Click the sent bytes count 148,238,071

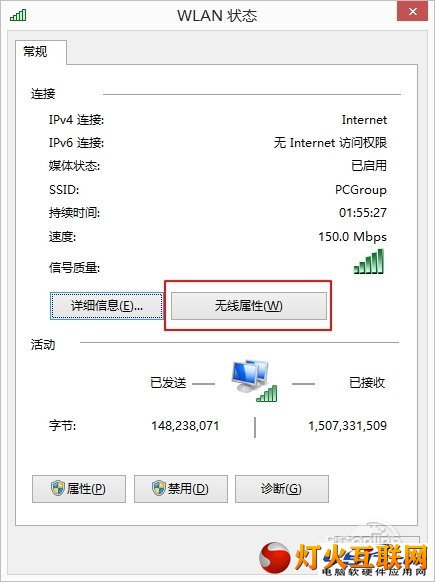pos(185,425)
